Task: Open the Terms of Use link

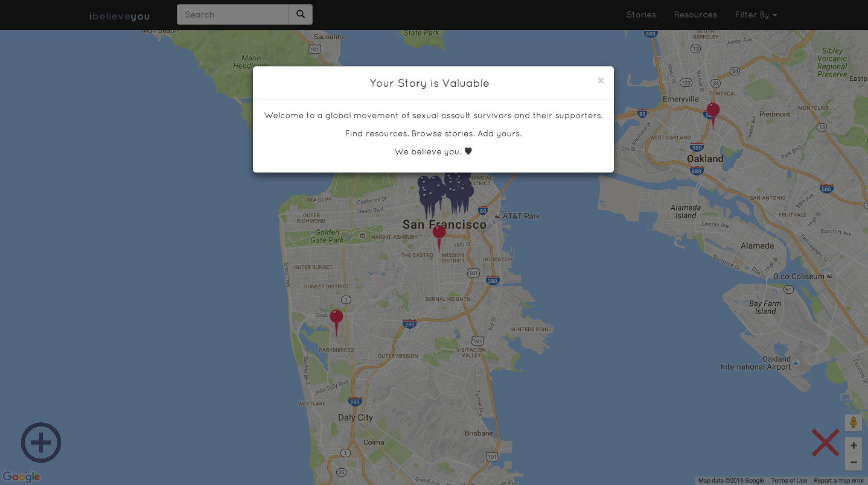Action: (789, 481)
